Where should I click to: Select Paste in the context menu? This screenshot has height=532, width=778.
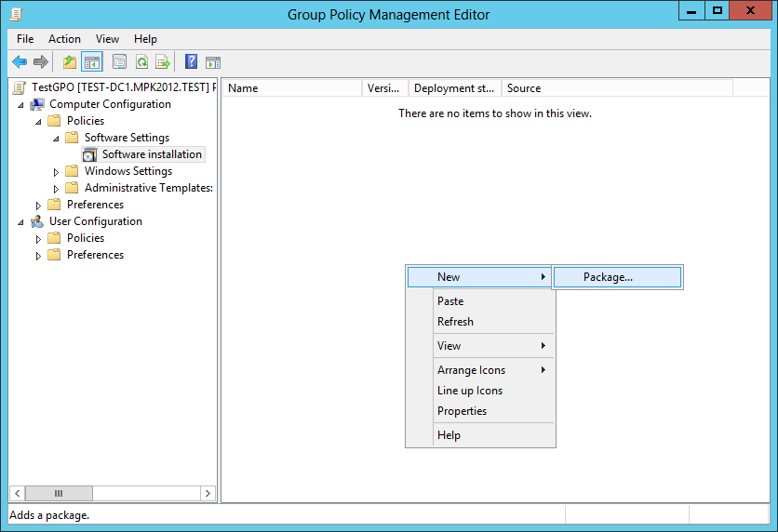[480, 301]
